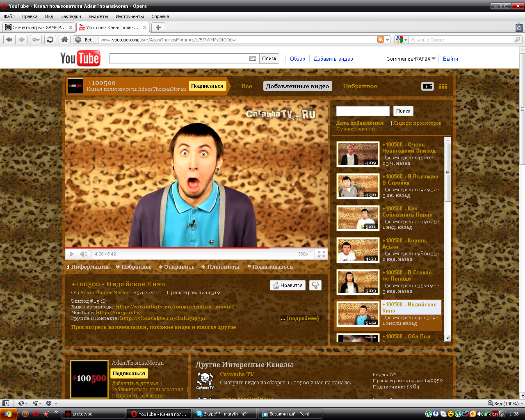Open the closed tabs trash icon
The image size is (525, 420).
coord(519,27)
